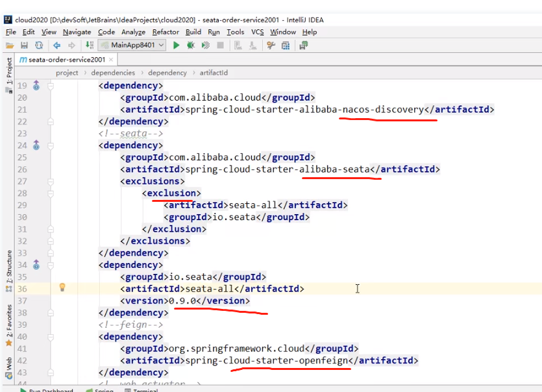
Task: Open the Help menu
Action: (x=310, y=32)
